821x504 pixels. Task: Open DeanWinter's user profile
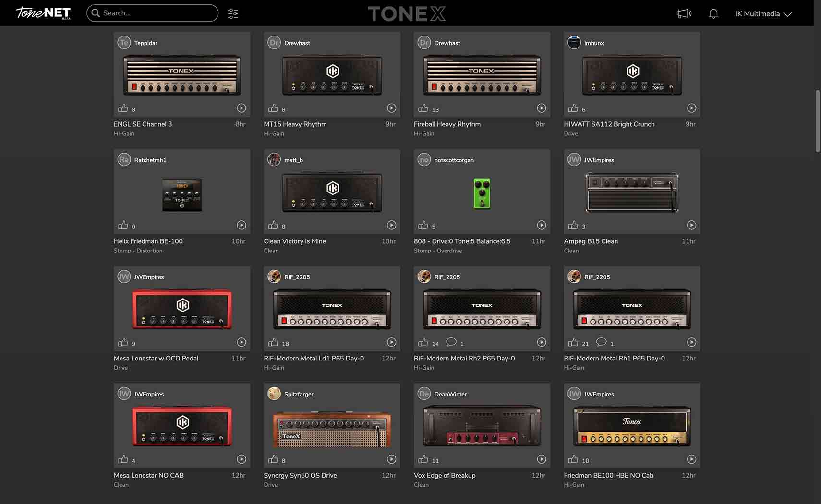(x=442, y=394)
